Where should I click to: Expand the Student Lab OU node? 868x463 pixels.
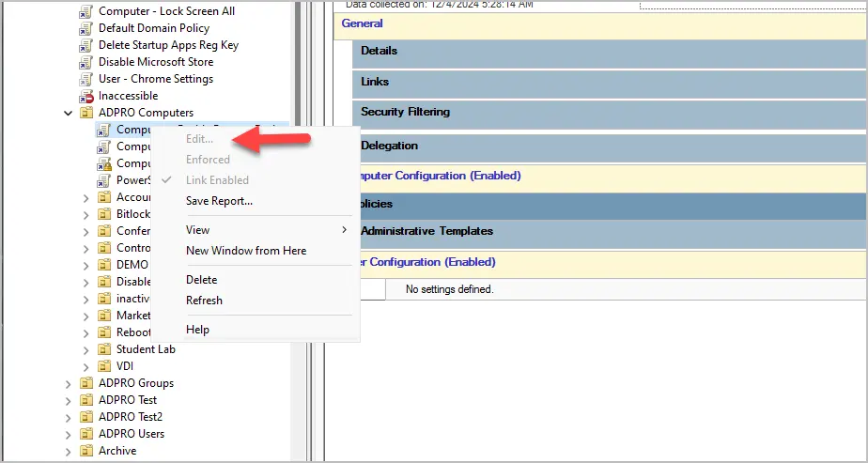85,349
